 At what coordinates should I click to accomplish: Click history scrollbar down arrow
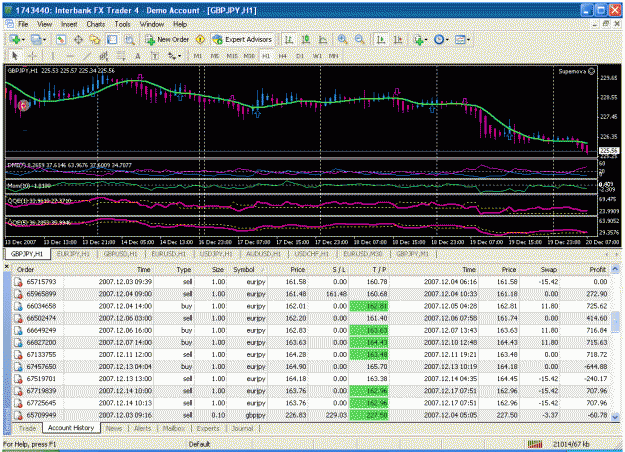[x=615, y=417]
